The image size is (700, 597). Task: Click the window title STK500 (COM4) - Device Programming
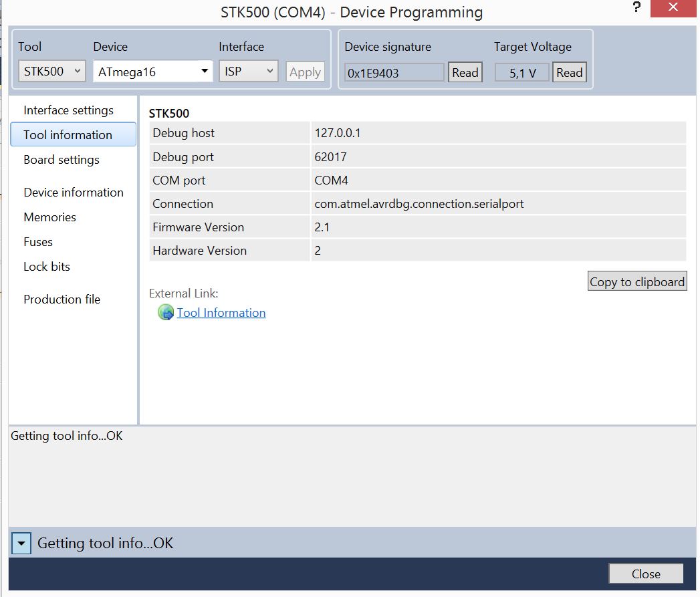(352, 12)
